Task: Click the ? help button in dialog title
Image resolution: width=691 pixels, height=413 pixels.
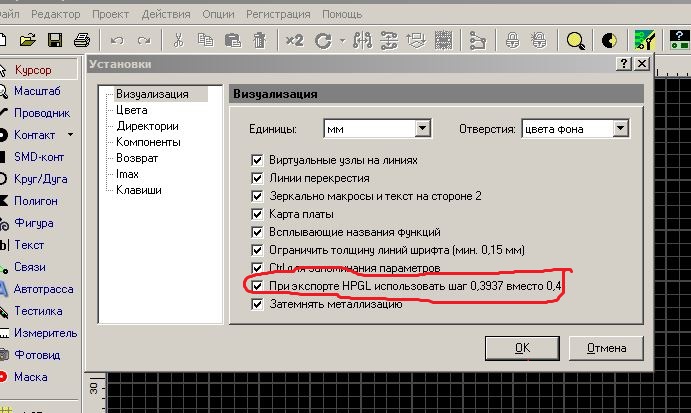Action: point(624,64)
